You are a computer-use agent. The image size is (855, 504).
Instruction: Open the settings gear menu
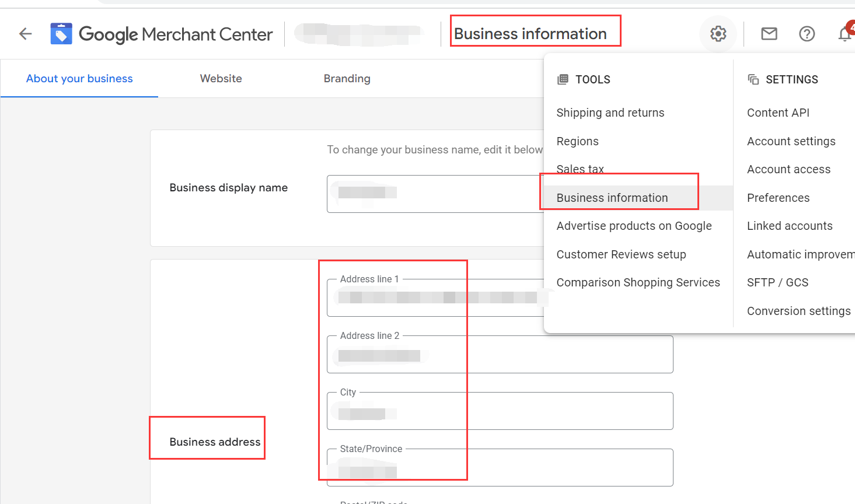pyautogui.click(x=718, y=33)
